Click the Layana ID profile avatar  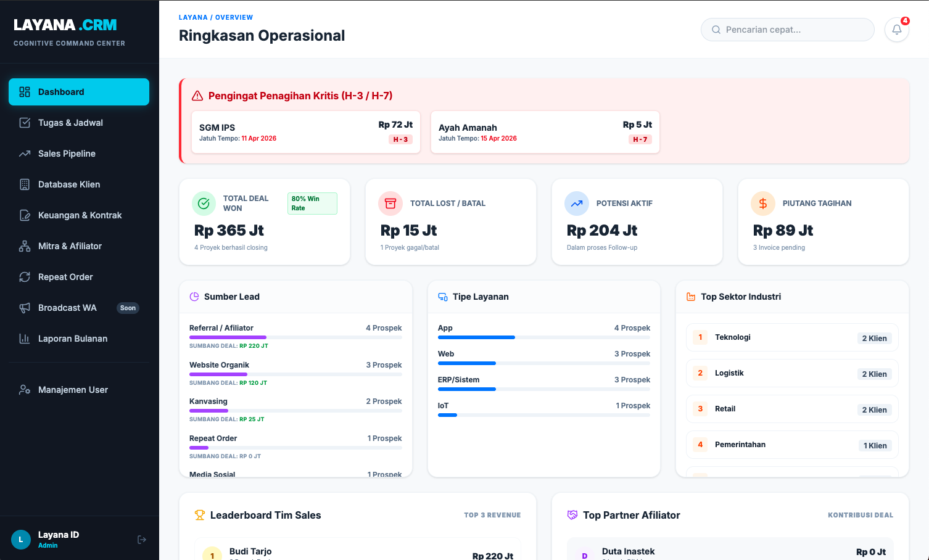[20, 539]
